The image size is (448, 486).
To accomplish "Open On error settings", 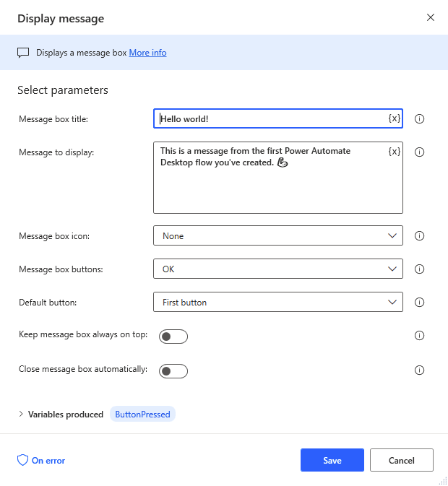I will (41, 461).
